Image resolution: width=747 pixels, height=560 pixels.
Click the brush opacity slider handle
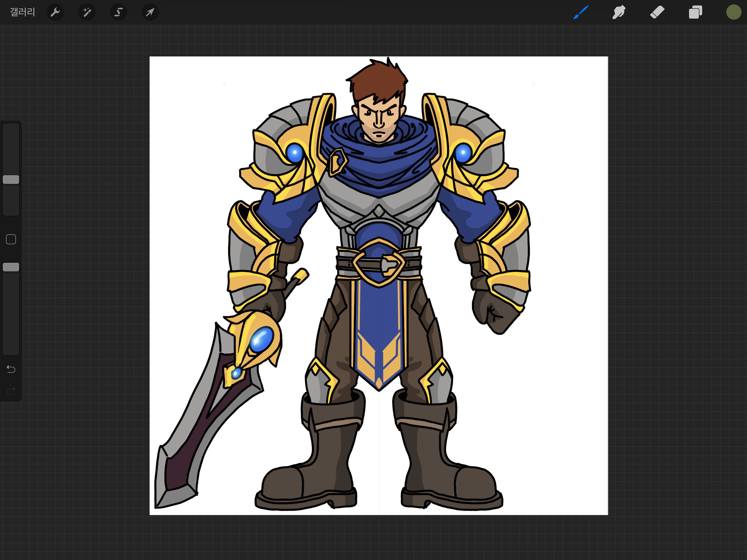pos(11,267)
